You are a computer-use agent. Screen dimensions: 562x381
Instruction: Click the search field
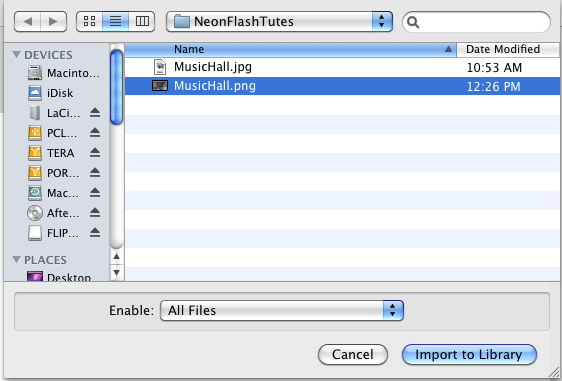476,22
